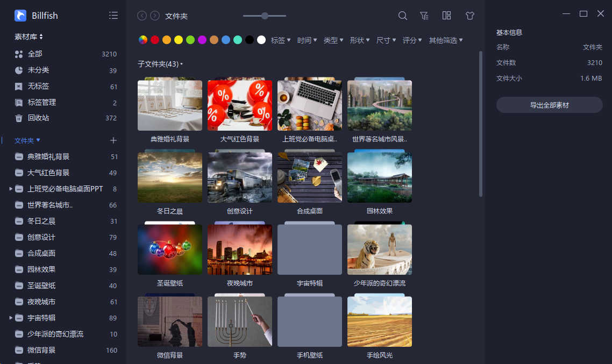Image resolution: width=612 pixels, height=364 pixels.
Task: Add a new folder with plus icon
Action: click(113, 140)
